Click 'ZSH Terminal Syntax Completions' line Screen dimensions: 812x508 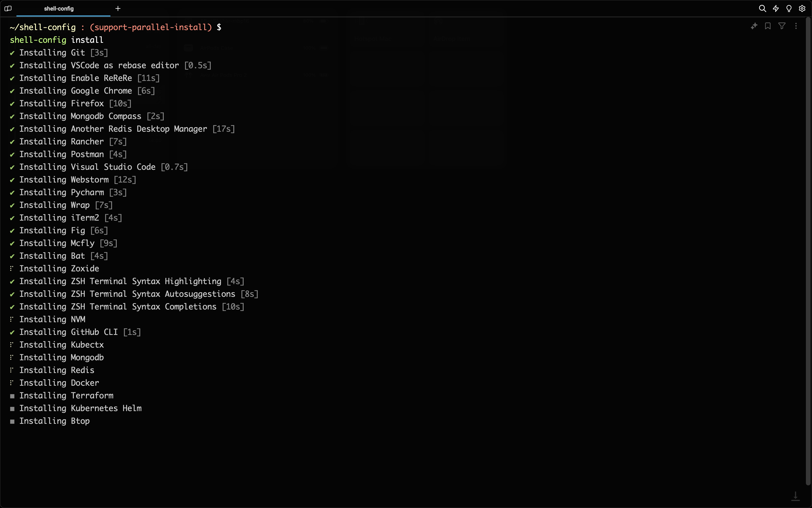[x=127, y=307]
